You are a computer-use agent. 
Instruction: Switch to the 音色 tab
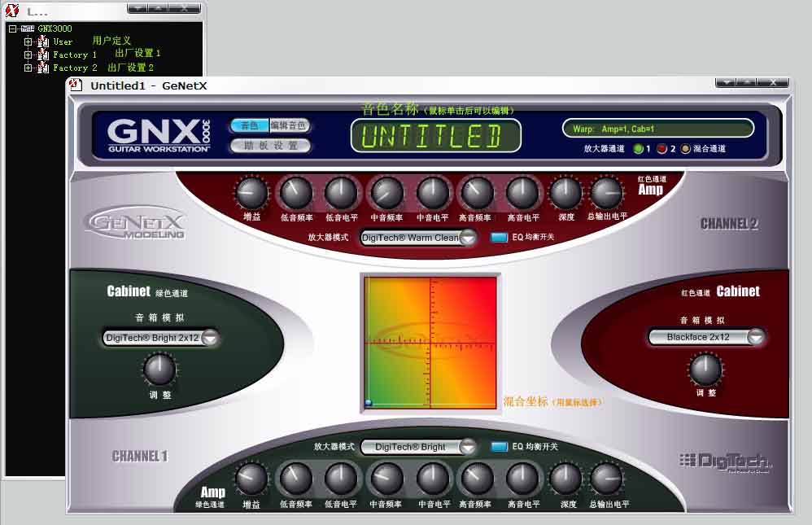coord(250,125)
